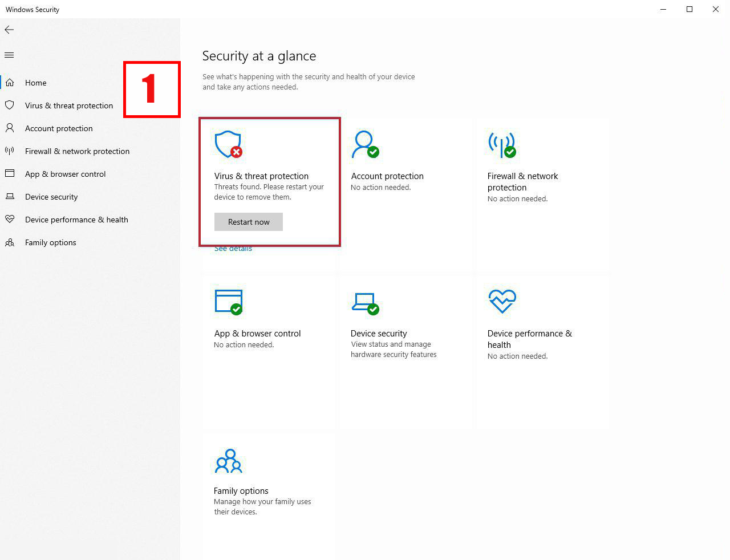Open Firewall & network protection sidebar item
Screen dimensions: 730x560
77,151
